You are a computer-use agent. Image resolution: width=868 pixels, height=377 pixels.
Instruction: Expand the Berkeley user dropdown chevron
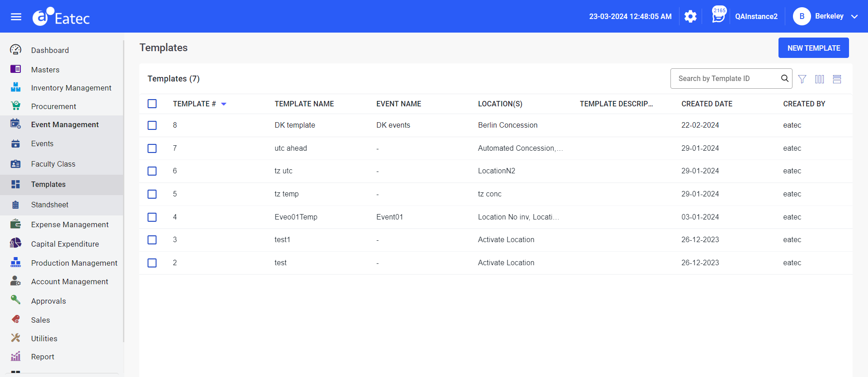(854, 17)
